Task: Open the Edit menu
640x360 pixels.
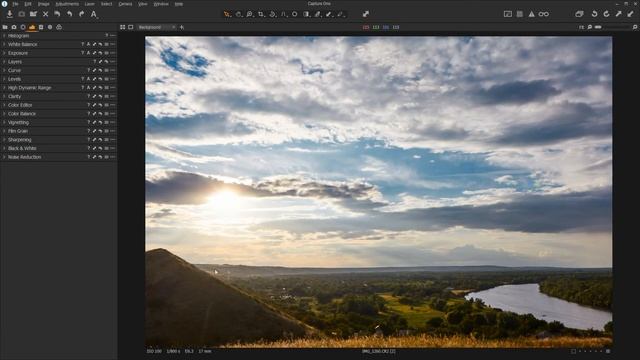Action: [x=28, y=4]
